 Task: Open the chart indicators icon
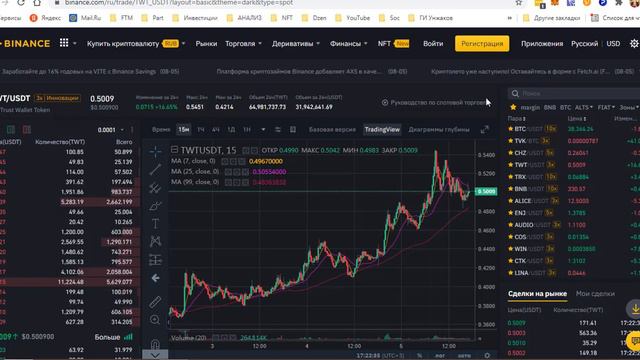(x=278, y=130)
